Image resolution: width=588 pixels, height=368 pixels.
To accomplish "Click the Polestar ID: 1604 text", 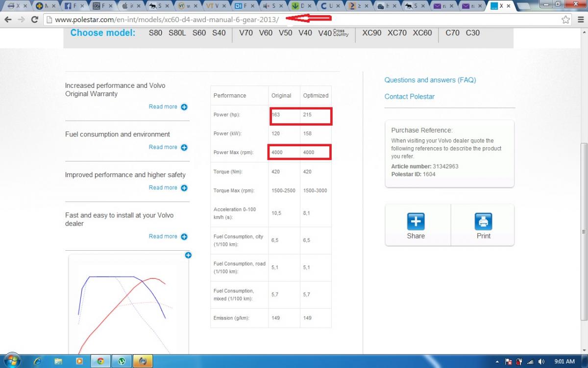I will coord(413,174).
